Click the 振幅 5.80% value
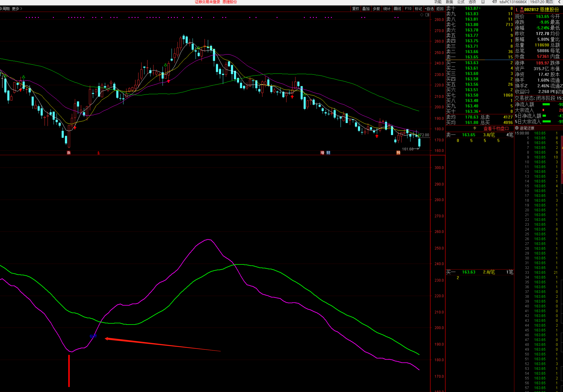563x392 pixels. click(543, 39)
